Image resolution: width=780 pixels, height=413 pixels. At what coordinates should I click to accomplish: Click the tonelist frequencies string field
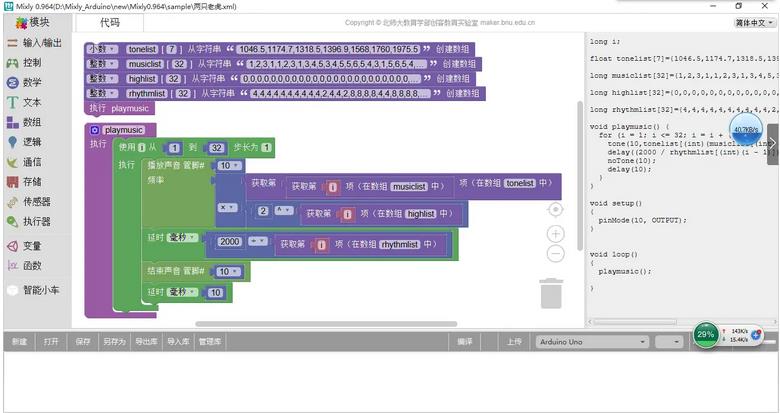click(x=328, y=49)
